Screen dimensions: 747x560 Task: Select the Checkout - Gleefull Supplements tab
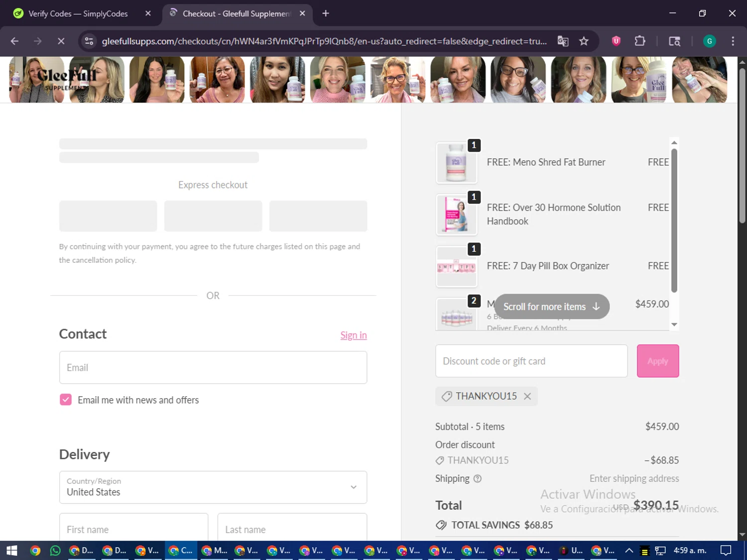click(238, 13)
